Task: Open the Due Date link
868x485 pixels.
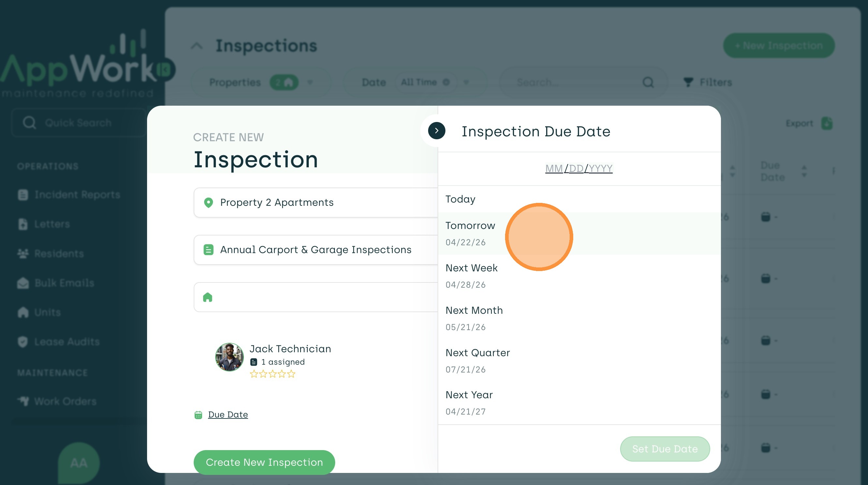Action: (228, 415)
